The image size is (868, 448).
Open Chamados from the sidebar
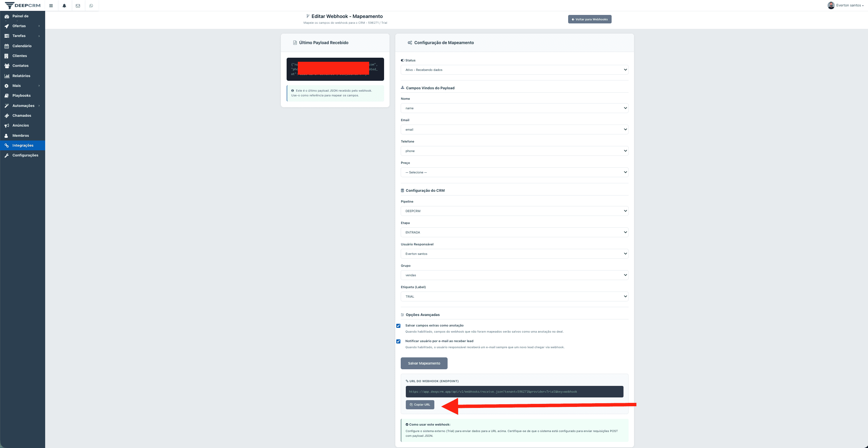[x=21, y=115]
